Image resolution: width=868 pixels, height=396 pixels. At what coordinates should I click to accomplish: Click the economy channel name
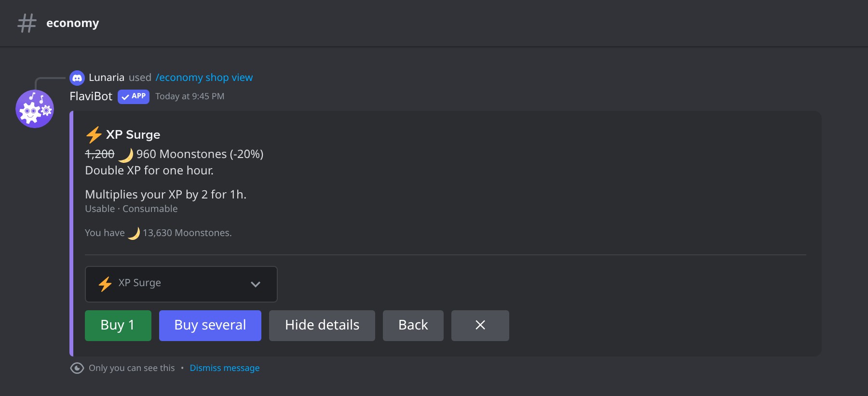coord(73,23)
